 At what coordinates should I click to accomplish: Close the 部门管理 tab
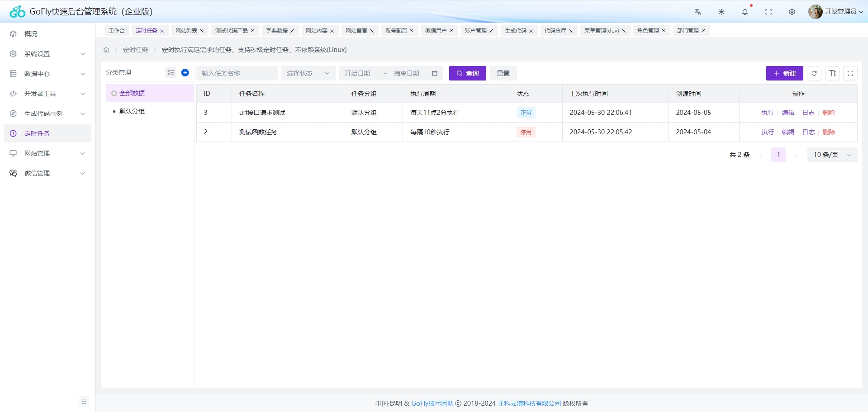point(703,31)
